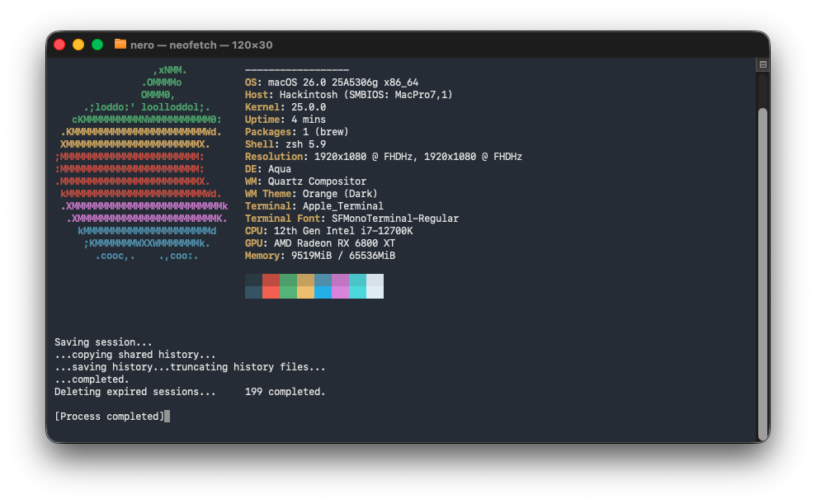The image size is (816, 504).
Task: Click the '[Process completed]' message
Action: 109,417
